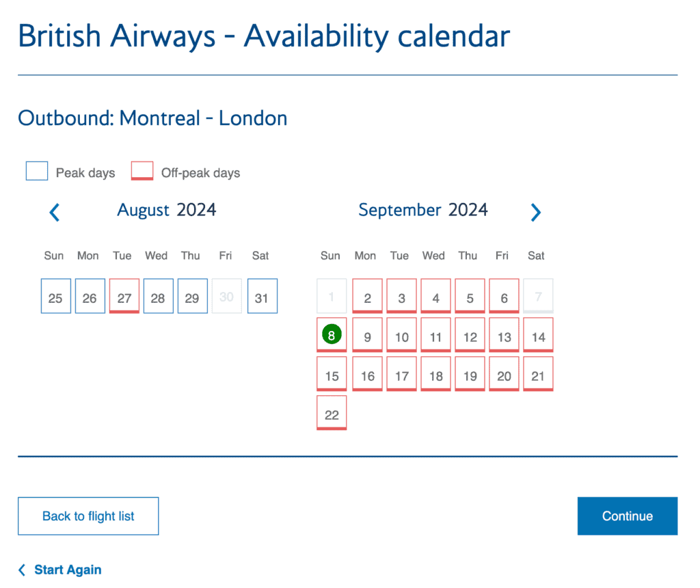Click the Off-peak days legend square
Screen dimensions: 700x588
pyautogui.click(x=142, y=171)
